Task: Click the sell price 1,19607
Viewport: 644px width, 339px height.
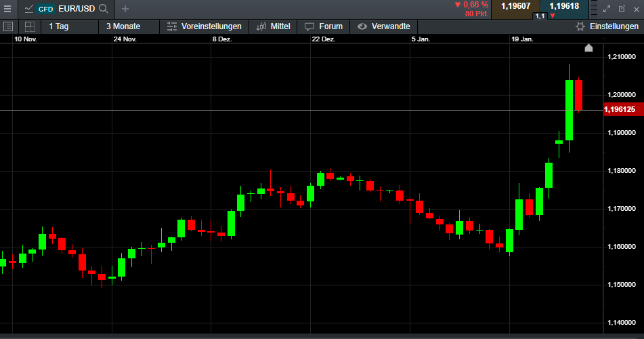Action: pyautogui.click(x=515, y=6)
